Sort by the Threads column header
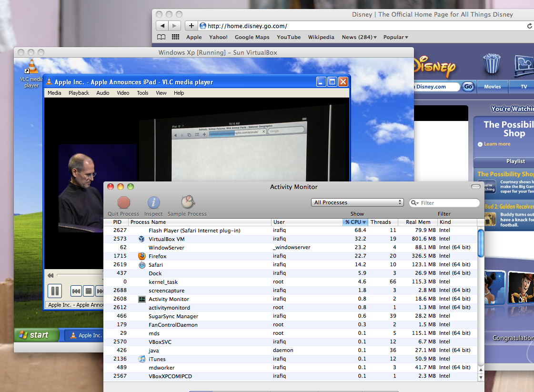The height and width of the screenshot is (392, 534). coord(383,222)
